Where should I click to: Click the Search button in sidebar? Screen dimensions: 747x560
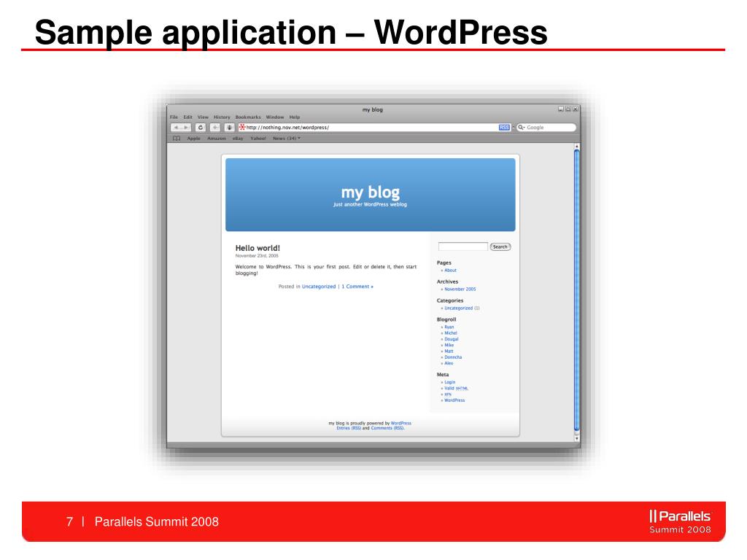tap(500, 246)
